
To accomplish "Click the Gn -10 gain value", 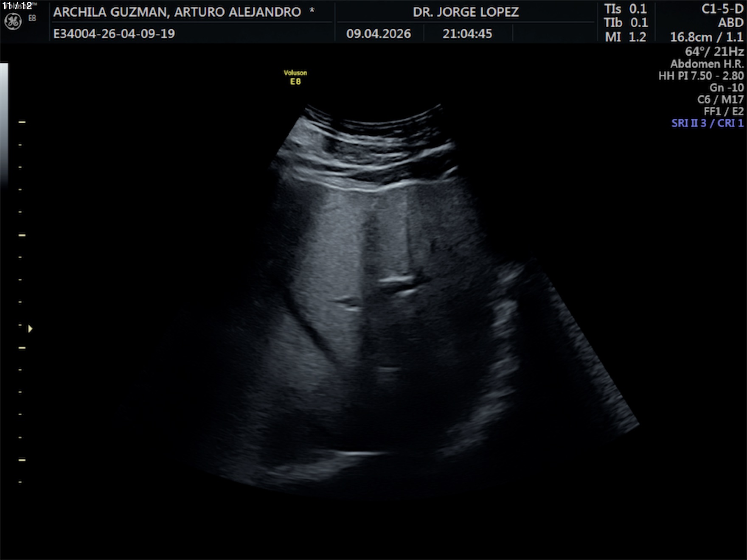I will [726, 88].
